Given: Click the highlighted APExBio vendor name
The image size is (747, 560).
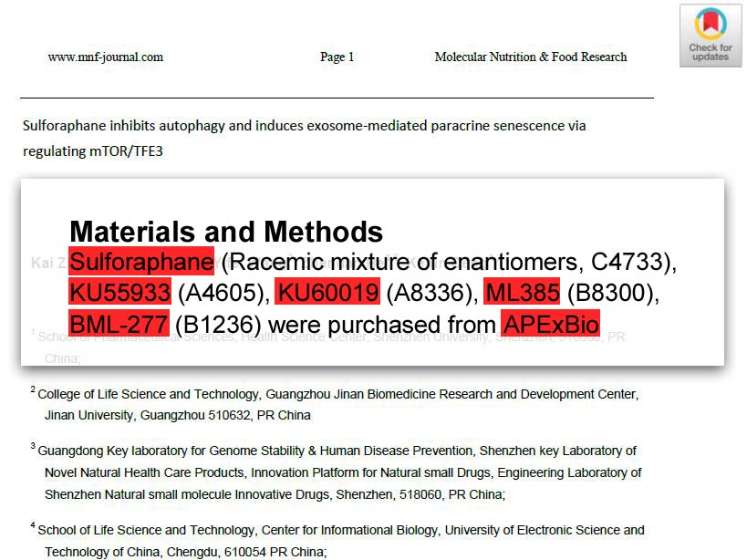Looking at the screenshot, I should click(x=550, y=323).
